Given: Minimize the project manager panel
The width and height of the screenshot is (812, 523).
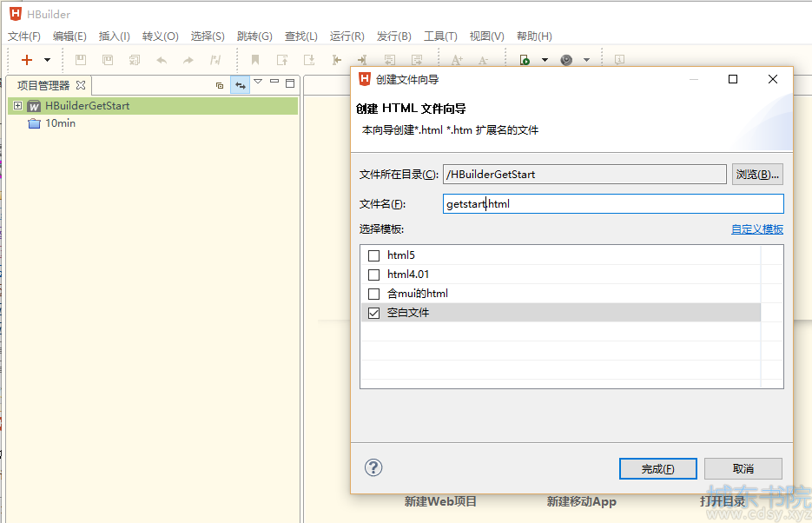Looking at the screenshot, I should 274,82.
